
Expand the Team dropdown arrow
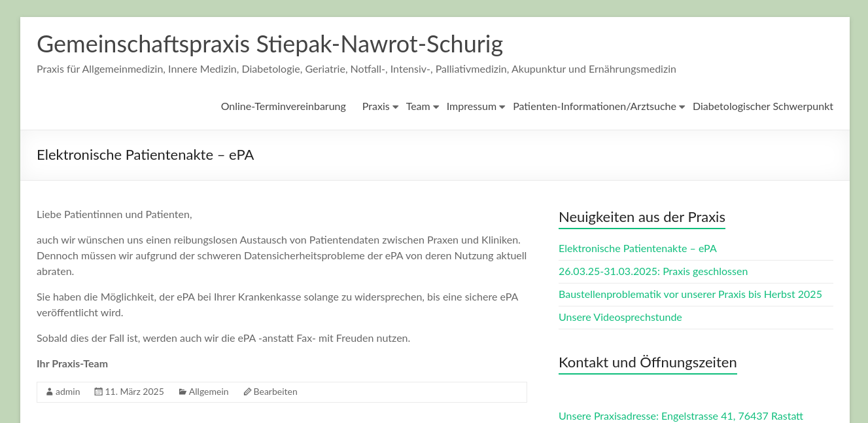(436, 107)
